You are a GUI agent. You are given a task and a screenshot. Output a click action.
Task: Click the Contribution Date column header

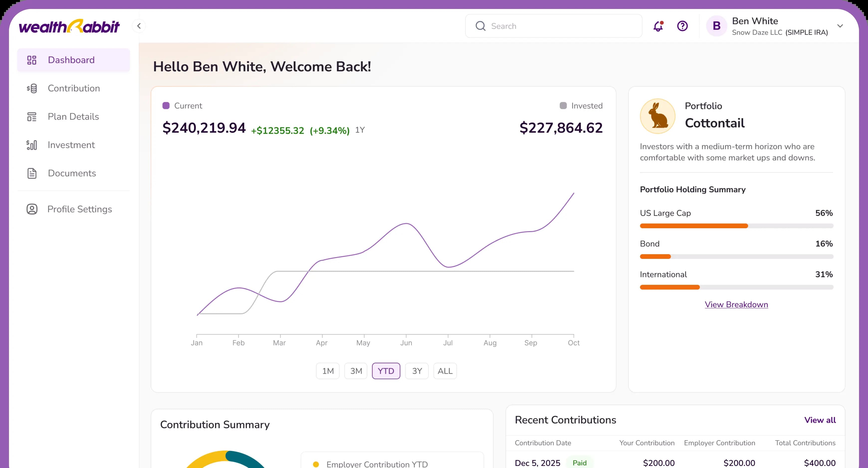pyautogui.click(x=543, y=443)
